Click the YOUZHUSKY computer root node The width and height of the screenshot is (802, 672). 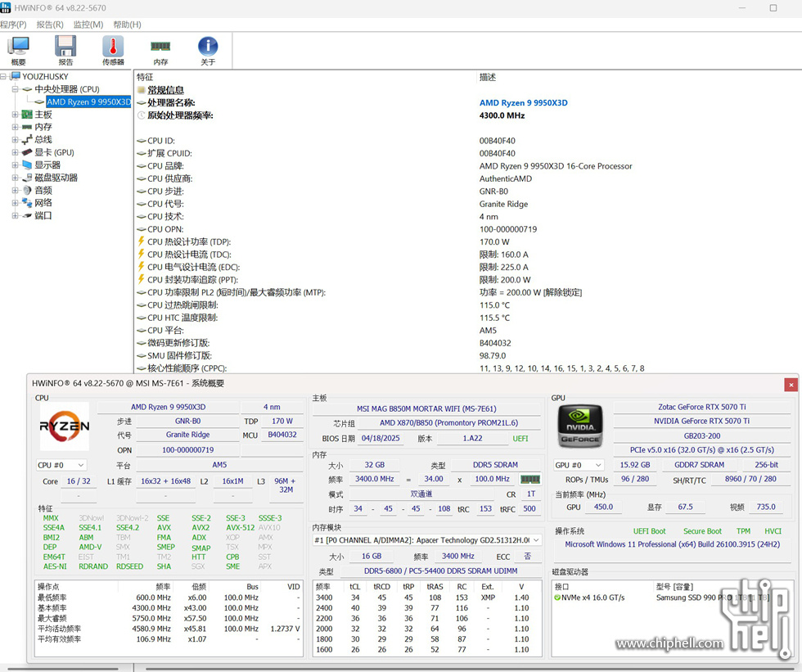[45, 76]
